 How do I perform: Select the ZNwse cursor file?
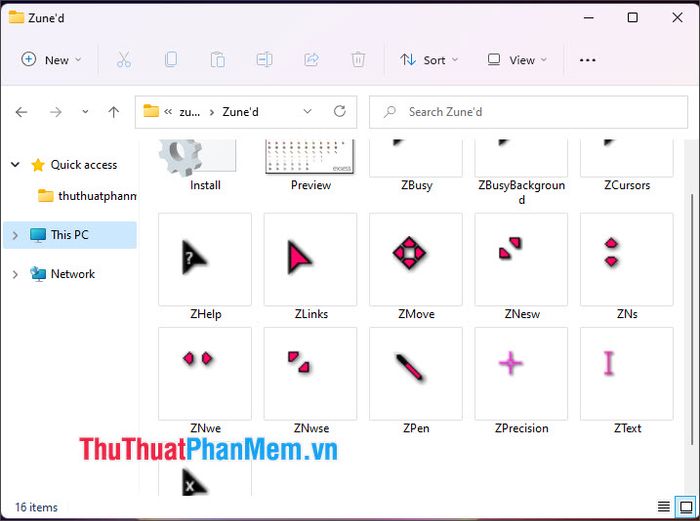tap(311, 381)
